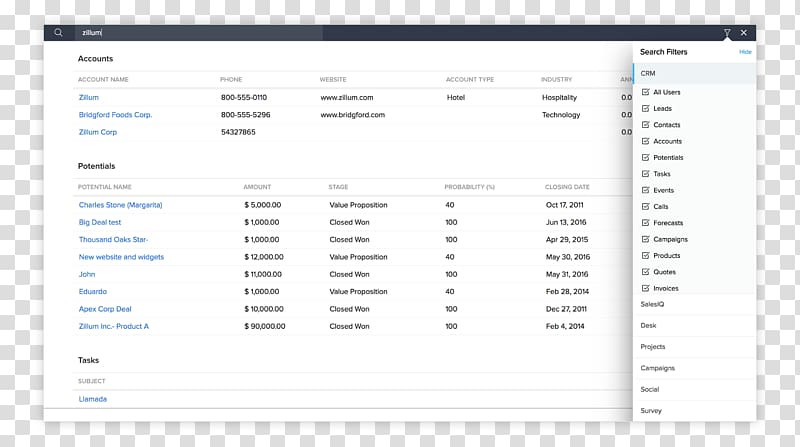Click phone number 800-555-5296
Viewport: 800px width, 447px height.
[246, 115]
